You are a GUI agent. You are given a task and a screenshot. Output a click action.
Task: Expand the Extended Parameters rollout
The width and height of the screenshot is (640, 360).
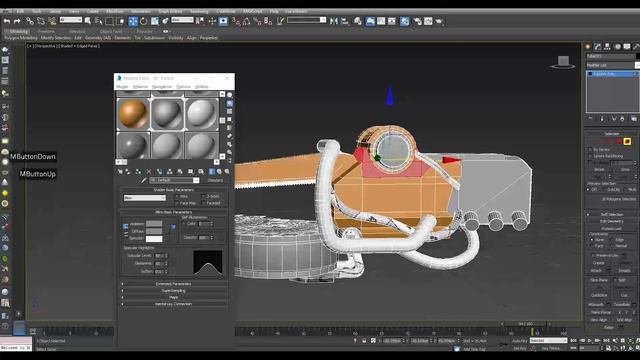(173, 284)
